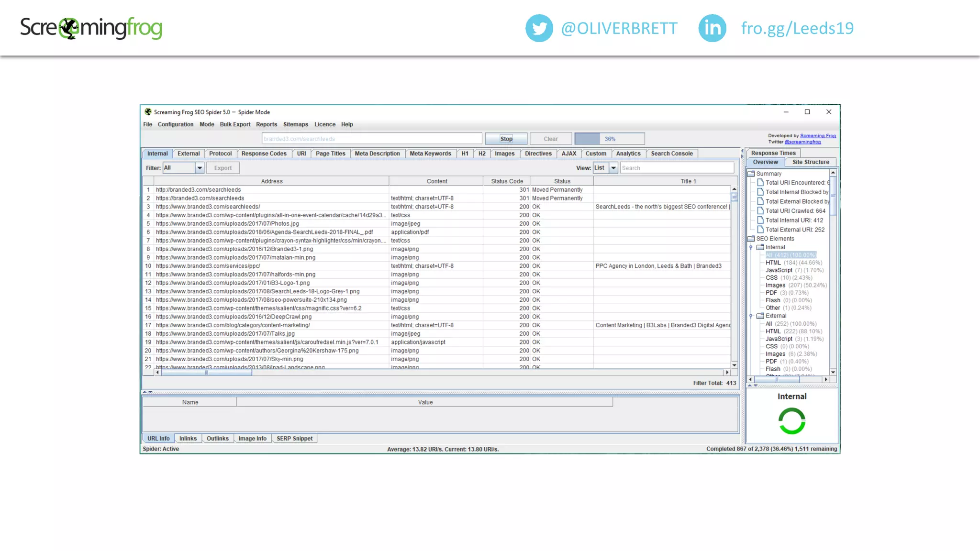
Task: Click the Search input field
Action: [677, 168]
